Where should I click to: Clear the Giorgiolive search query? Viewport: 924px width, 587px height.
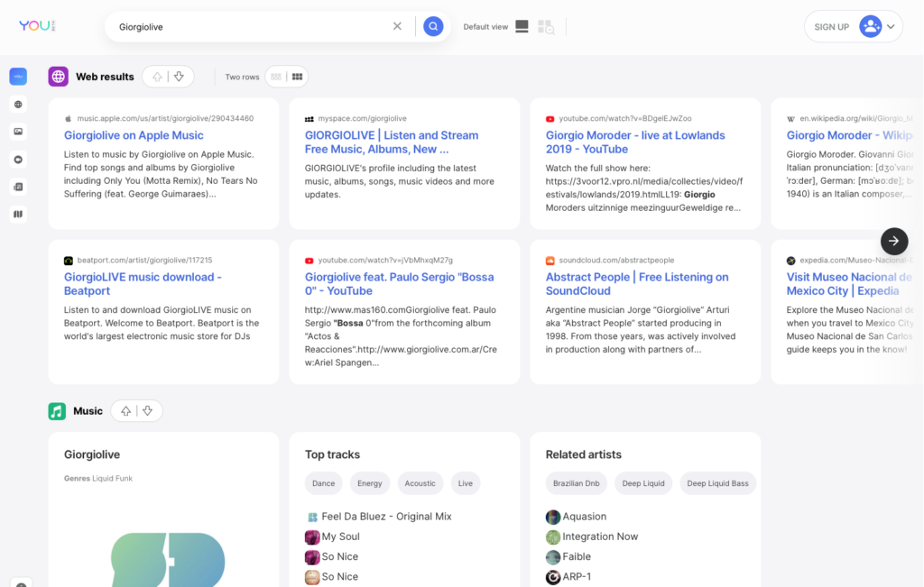click(x=397, y=26)
